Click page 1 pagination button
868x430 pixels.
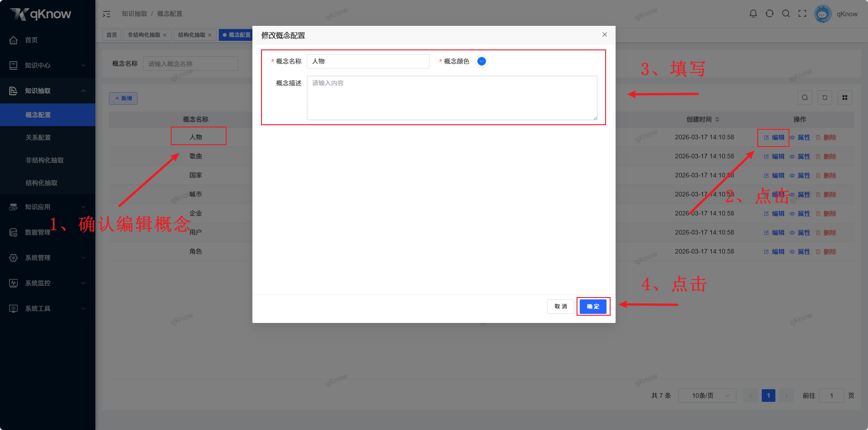(769, 396)
